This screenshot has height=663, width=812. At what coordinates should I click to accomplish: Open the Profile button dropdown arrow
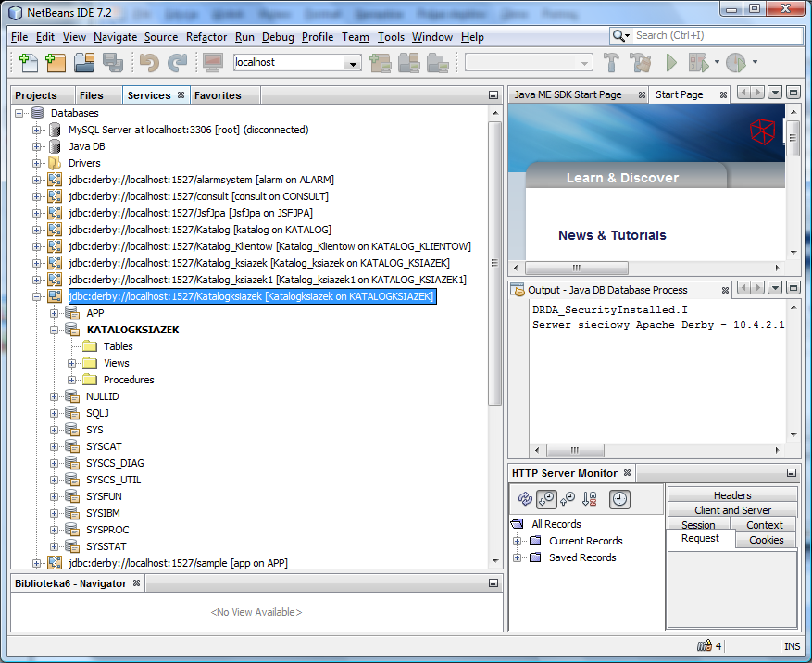point(755,62)
